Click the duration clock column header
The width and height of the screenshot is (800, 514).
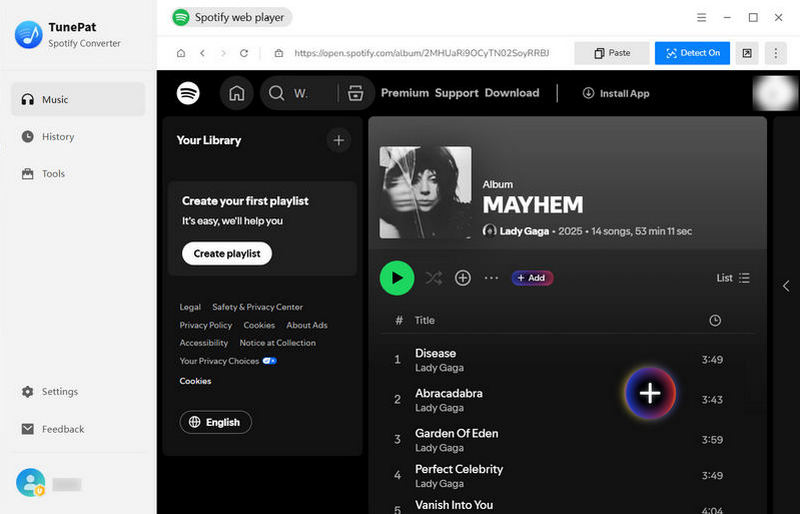pos(715,321)
